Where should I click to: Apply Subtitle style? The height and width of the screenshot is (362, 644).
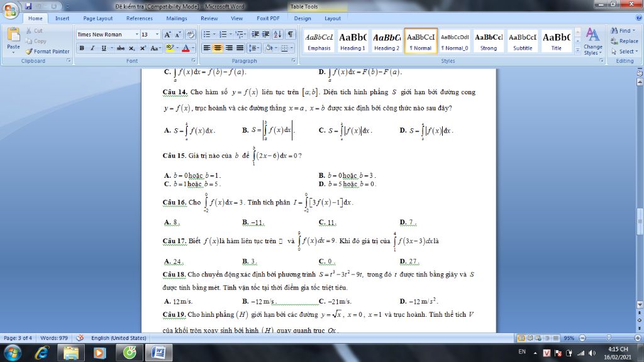(x=523, y=41)
